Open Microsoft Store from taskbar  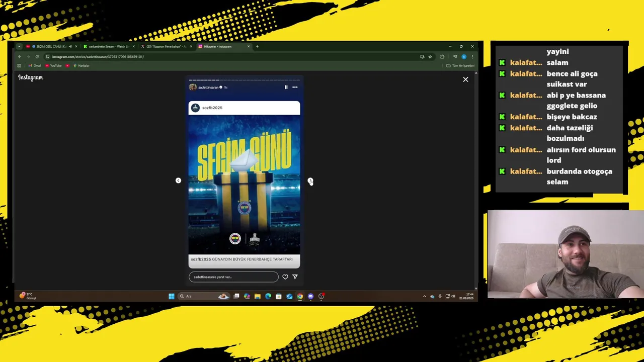tap(278, 296)
